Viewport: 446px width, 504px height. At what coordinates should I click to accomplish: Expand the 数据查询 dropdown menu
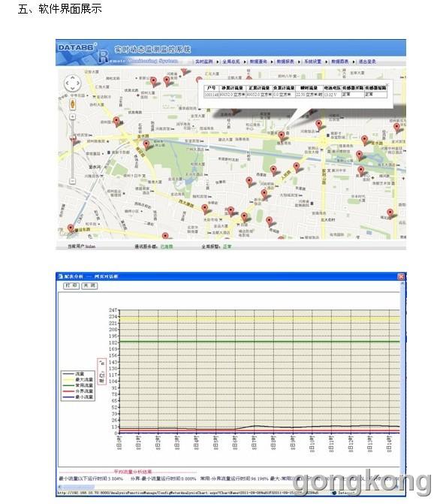(x=258, y=62)
